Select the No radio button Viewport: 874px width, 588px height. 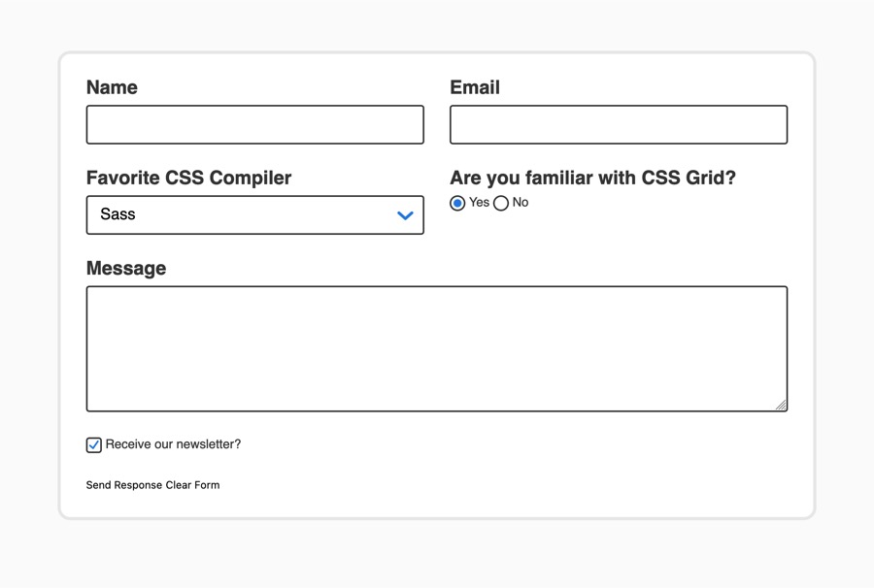501,203
